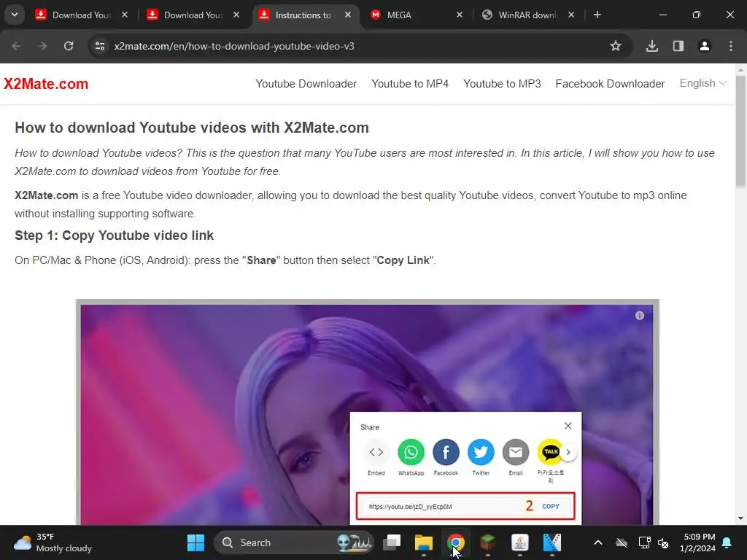Screen dimensions: 747x560
Task: Open the Minecraft grass block taskbar icon
Action: [x=487, y=542]
